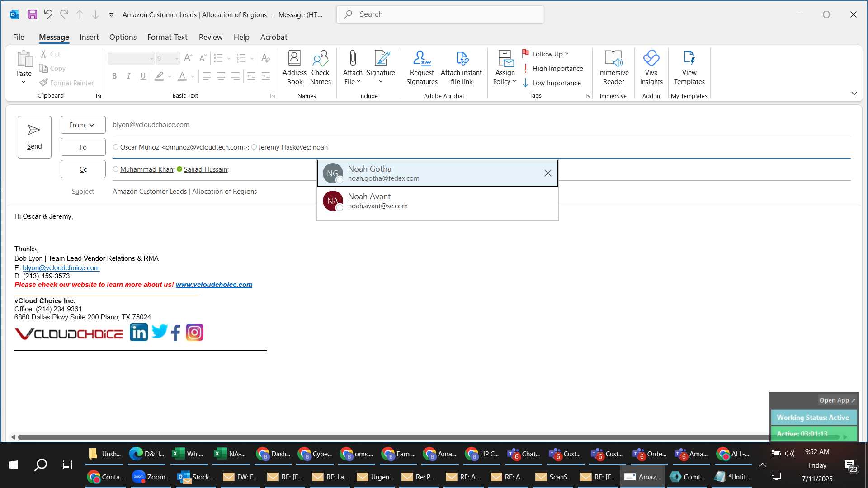Image resolution: width=868 pixels, height=488 pixels.
Task: Mark message as High Importance
Action: click(x=552, y=68)
